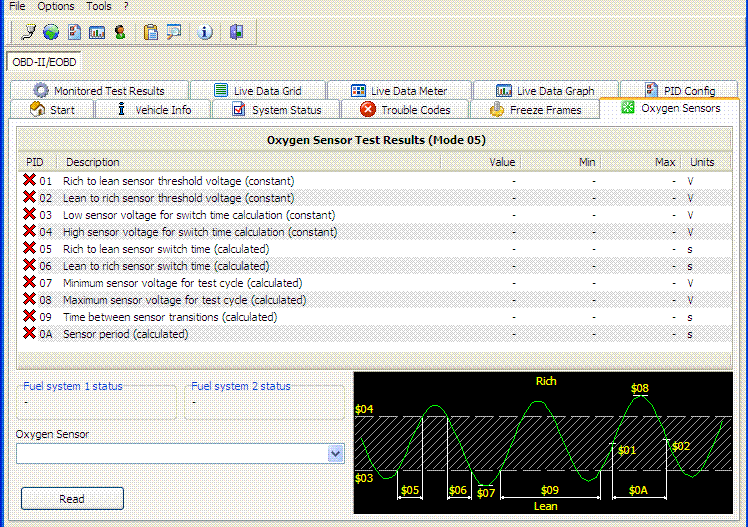Select row 'Sensor period (calculated)'
The height and width of the screenshot is (527, 748).
click(x=375, y=334)
